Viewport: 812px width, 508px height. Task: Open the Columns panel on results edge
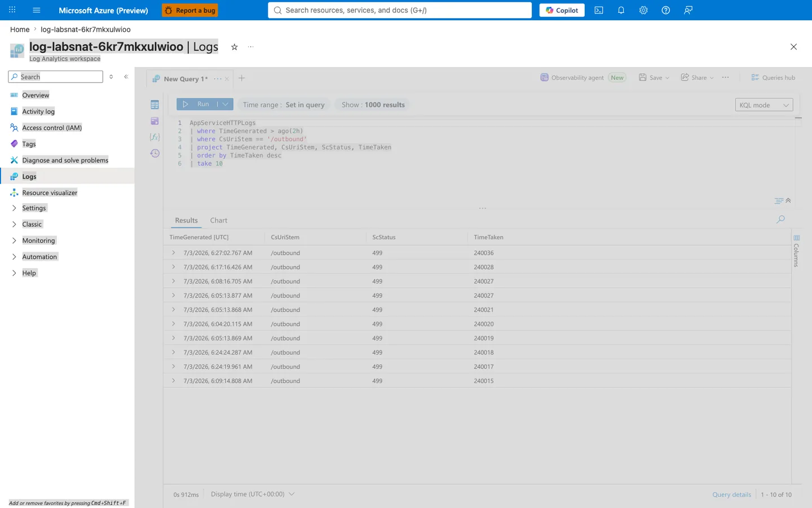(796, 251)
